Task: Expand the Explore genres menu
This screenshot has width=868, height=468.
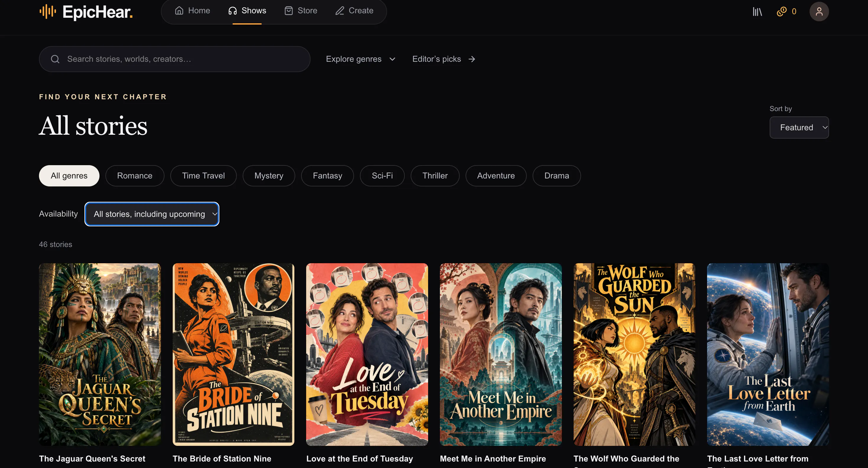Action: 361,59
